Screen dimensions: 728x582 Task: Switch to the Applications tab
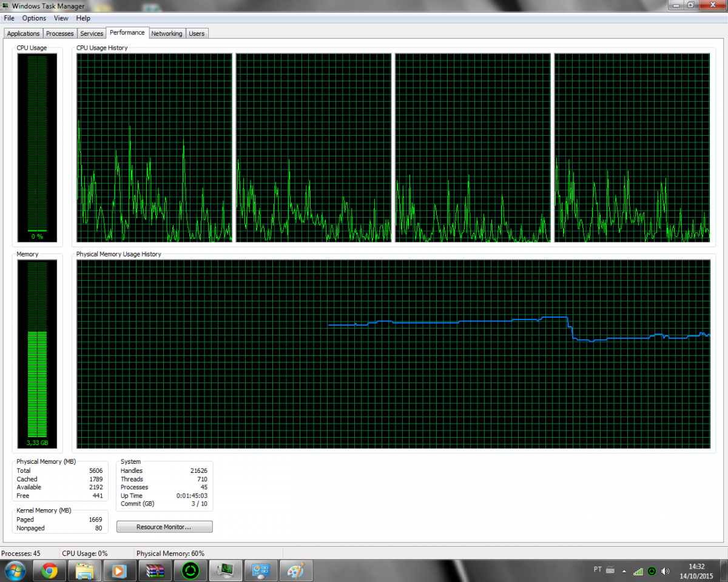pyautogui.click(x=23, y=34)
